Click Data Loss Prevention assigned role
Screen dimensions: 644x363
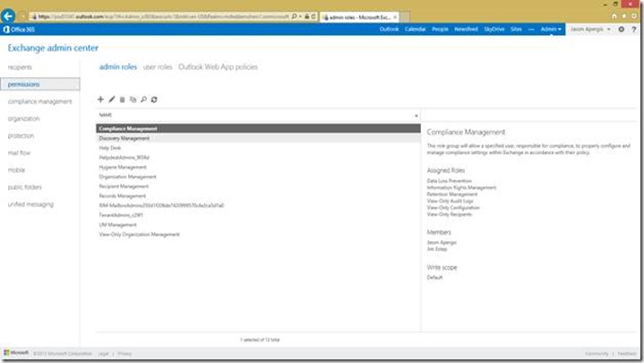click(450, 181)
